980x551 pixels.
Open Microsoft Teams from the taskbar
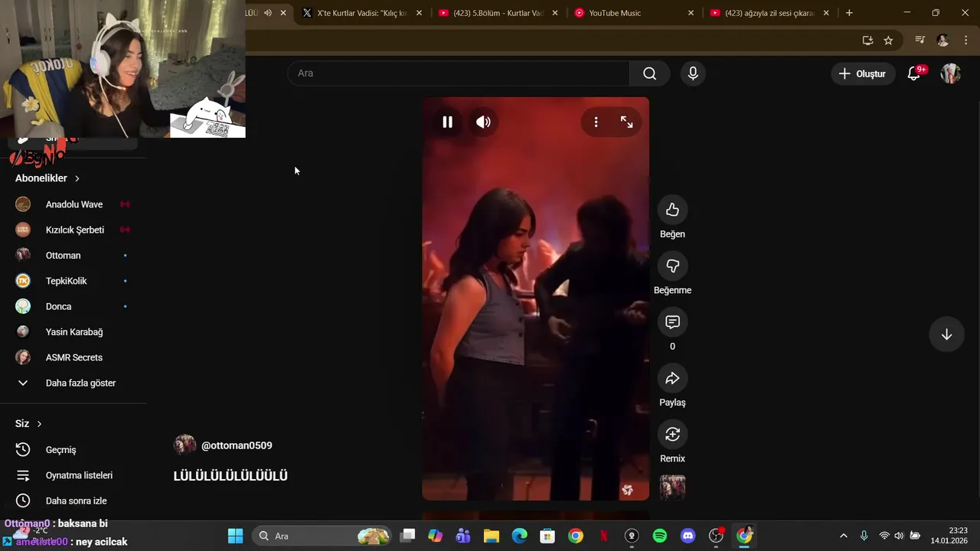(463, 536)
